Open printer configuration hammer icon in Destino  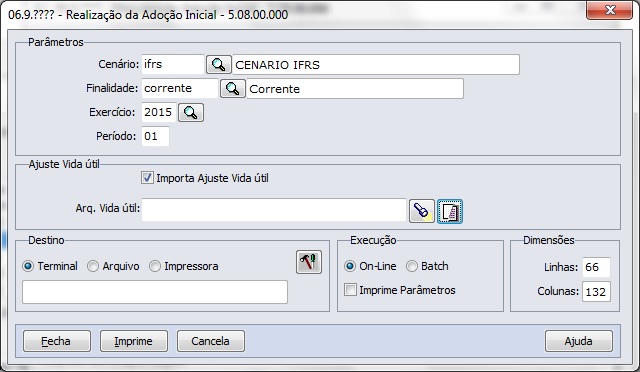[x=309, y=262]
